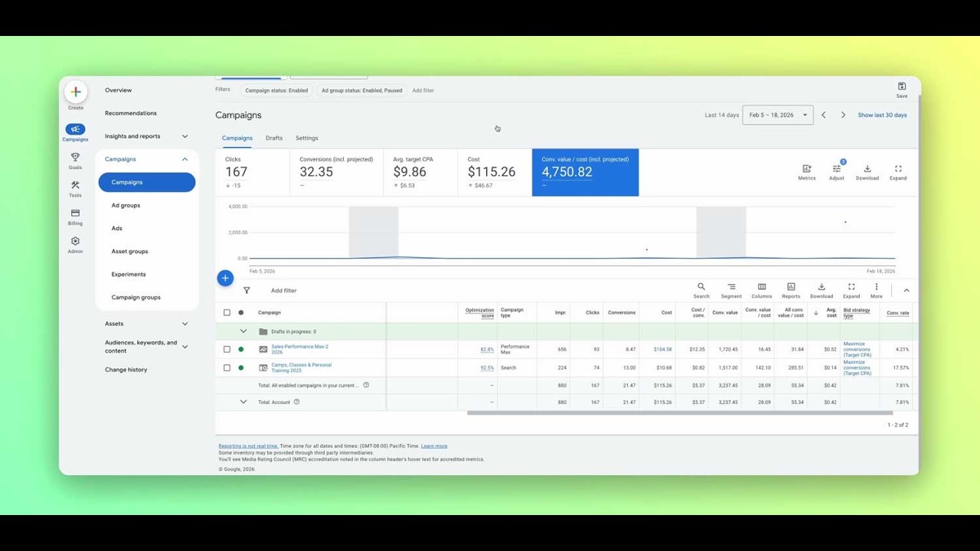Open the Billing card icon
980x551 pixels.
pyautogui.click(x=75, y=214)
